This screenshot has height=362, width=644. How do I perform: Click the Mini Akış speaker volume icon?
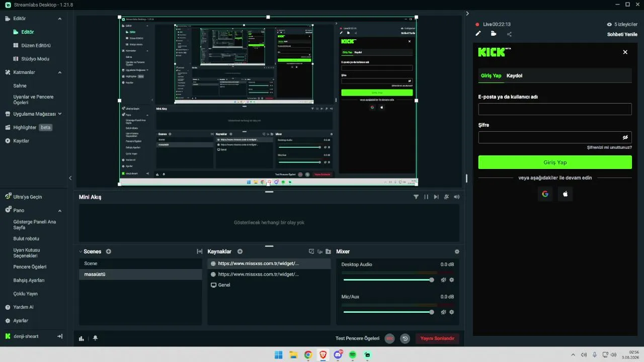click(456, 197)
